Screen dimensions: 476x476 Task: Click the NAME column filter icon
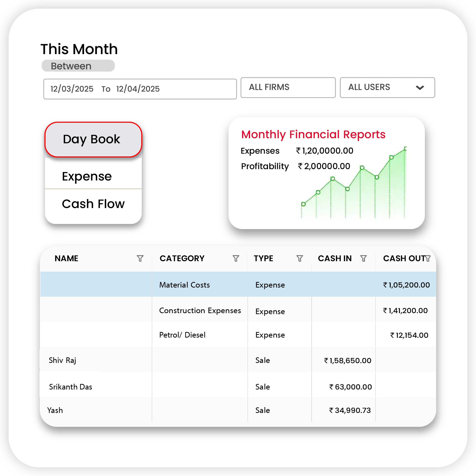[140, 259]
